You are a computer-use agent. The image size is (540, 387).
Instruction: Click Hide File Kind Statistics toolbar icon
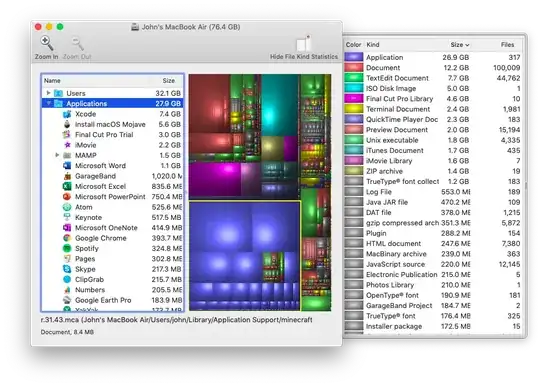(303, 44)
